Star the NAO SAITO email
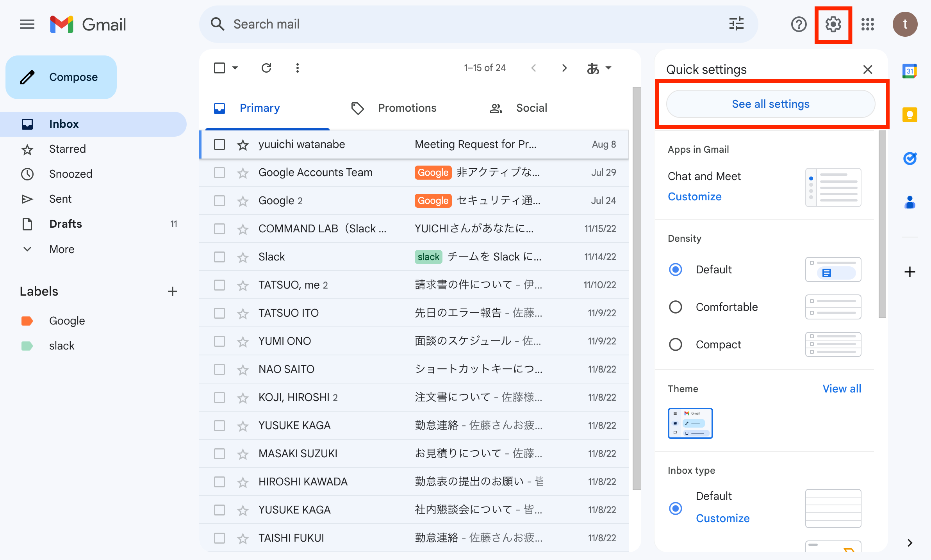Image resolution: width=931 pixels, height=560 pixels. click(243, 369)
